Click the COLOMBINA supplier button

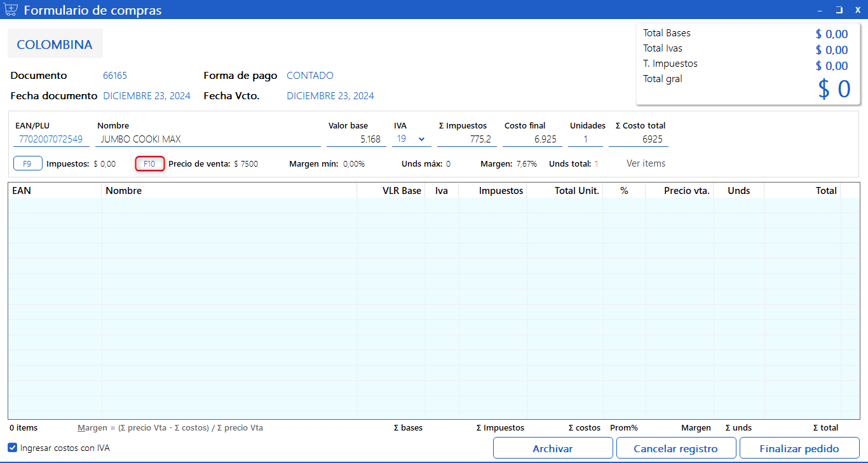click(x=55, y=45)
